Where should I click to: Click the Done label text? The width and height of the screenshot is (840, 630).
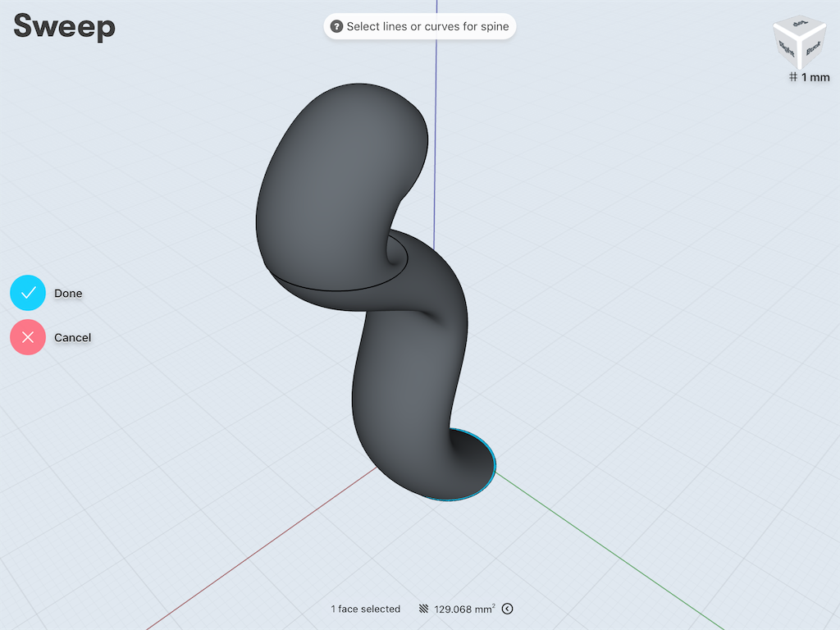pyautogui.click(x=68, y=294)
